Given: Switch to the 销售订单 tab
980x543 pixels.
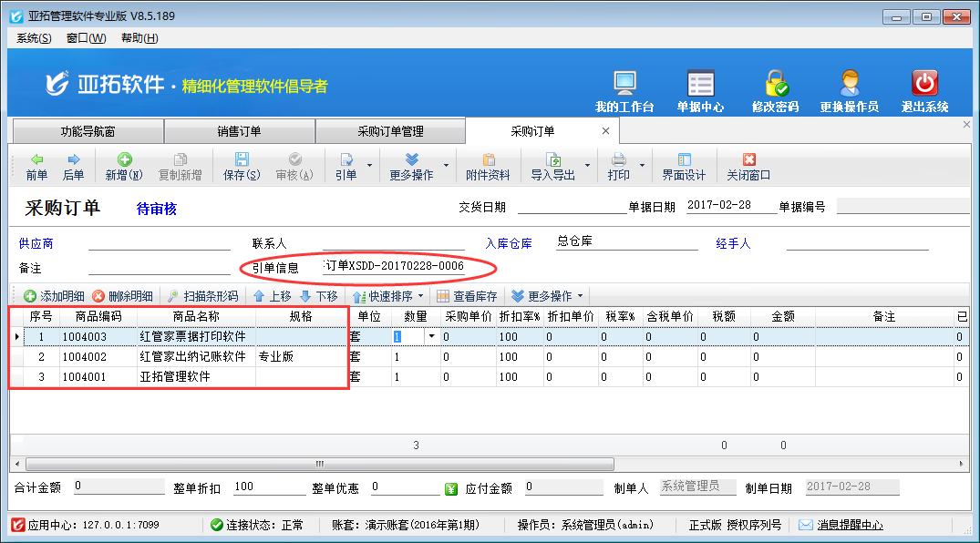Looking at the screenshot, I should [x=239, y=131].
